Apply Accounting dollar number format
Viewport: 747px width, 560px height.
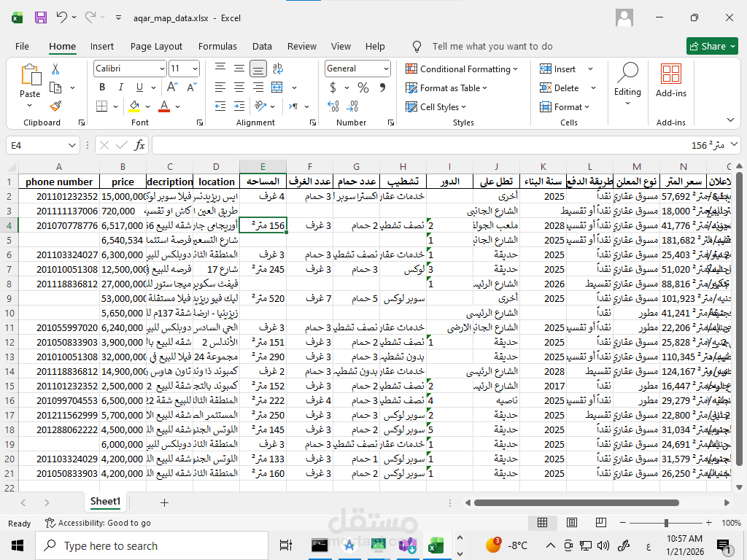point(333,87)
